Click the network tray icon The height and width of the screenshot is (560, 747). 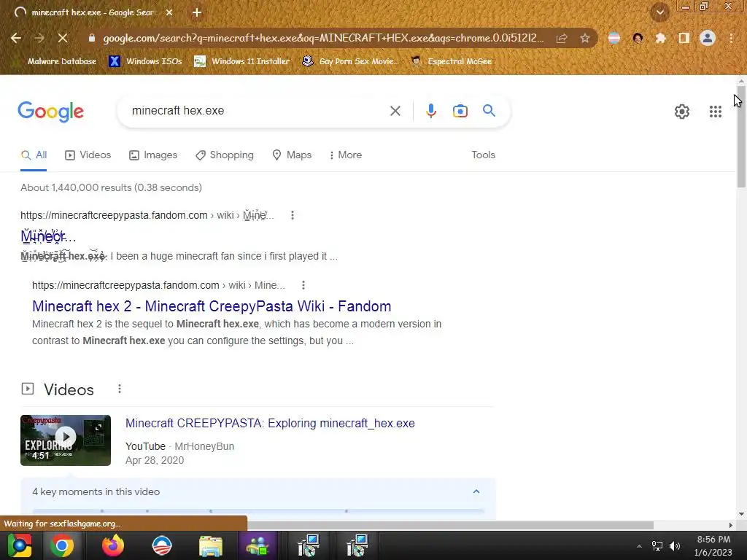pyautogui.click(x=657, y=545)
